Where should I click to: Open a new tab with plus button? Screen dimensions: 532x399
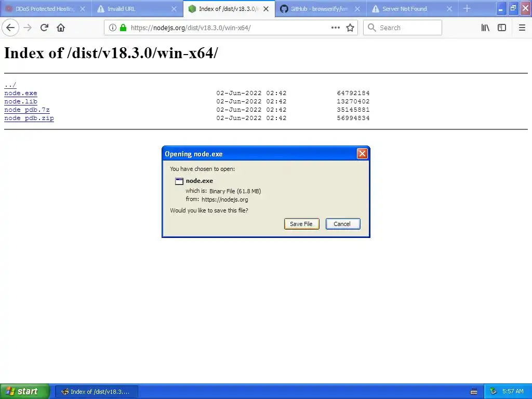click(x=467, y=9)
